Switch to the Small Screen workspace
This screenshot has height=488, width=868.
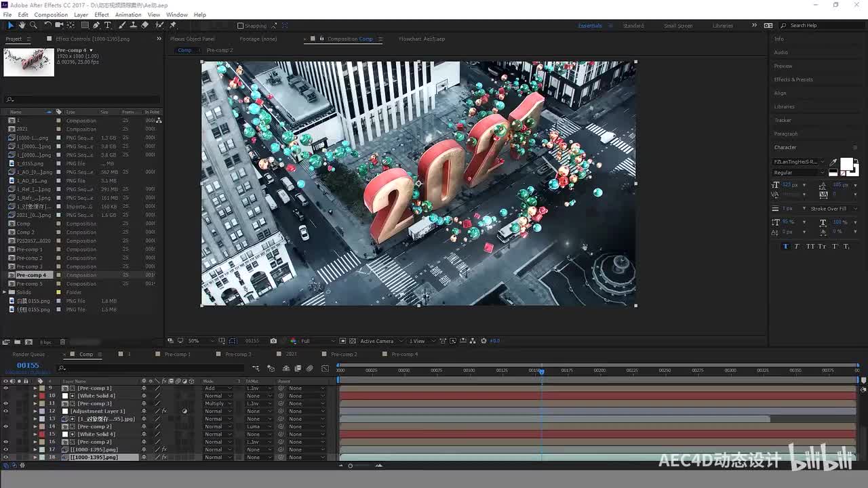[x=678, y=26]
